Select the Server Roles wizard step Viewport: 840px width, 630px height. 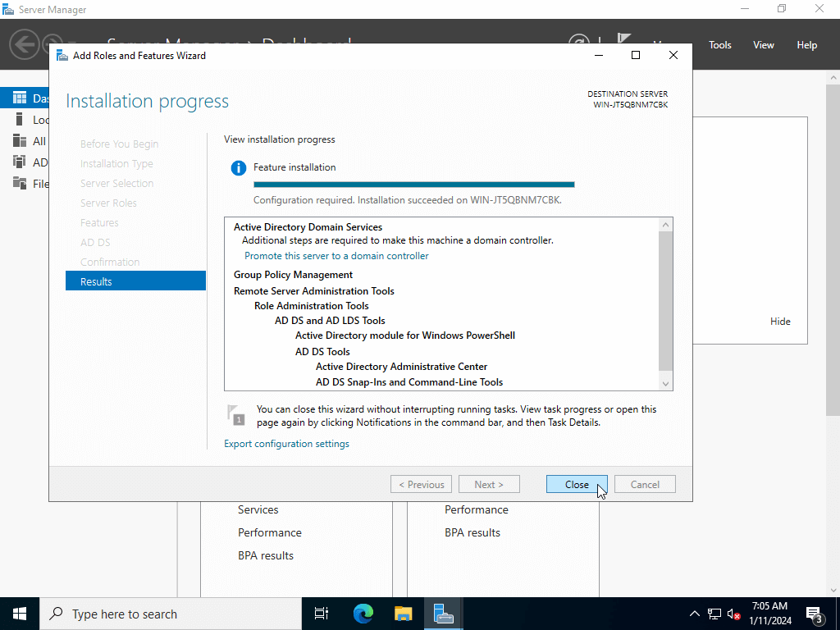(x=108, y=203)
